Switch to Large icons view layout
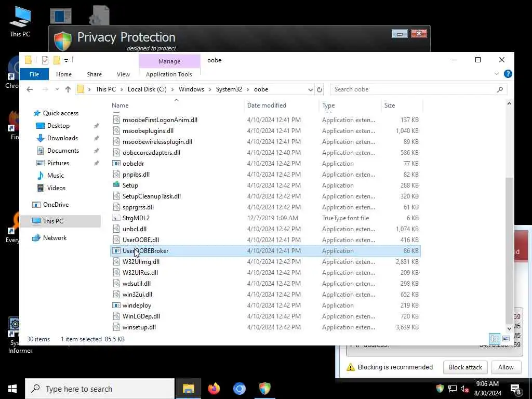The image size is (532, 399). point(506,339)
